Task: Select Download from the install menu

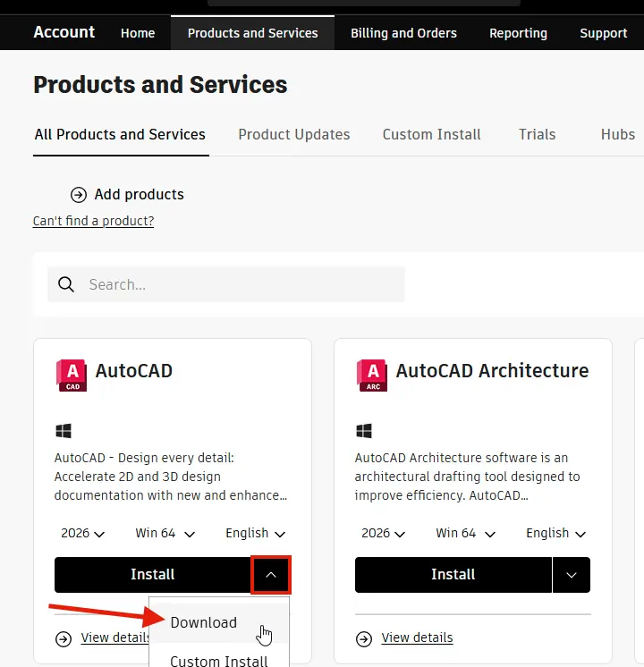Action: (x=204, y=622)
